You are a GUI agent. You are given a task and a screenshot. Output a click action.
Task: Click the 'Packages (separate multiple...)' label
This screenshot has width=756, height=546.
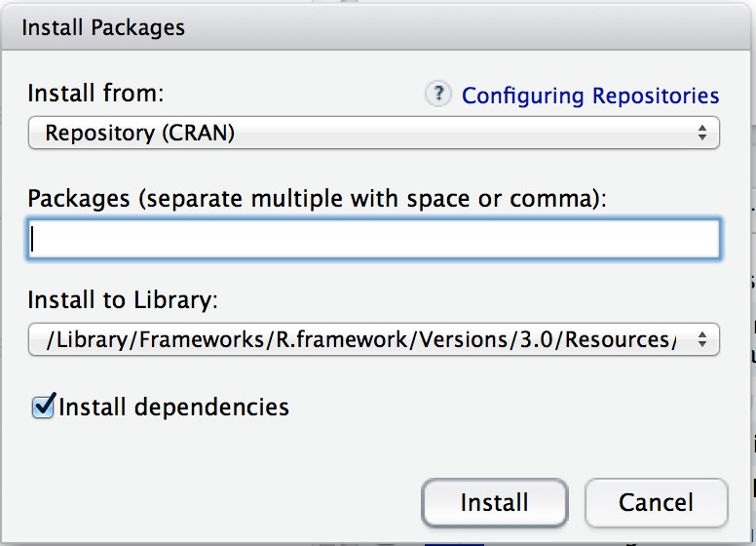point(317,198)
